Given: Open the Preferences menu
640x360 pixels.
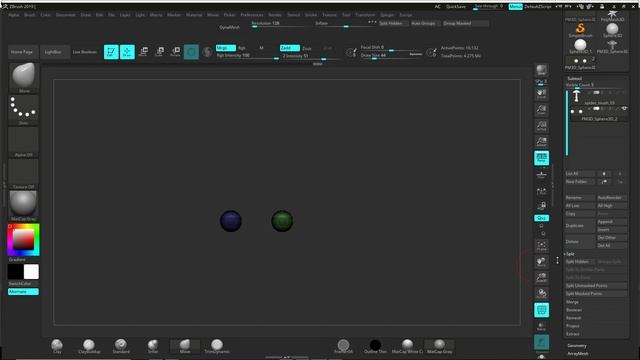Looking at the screenshot, I should [252, 15].
